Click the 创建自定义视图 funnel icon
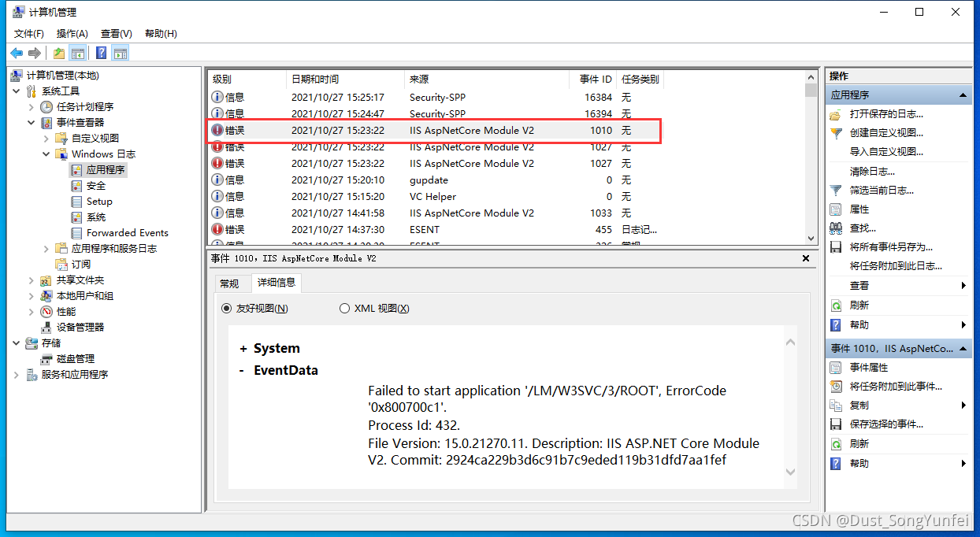The image size is (980, 537). tap(836, 133)
